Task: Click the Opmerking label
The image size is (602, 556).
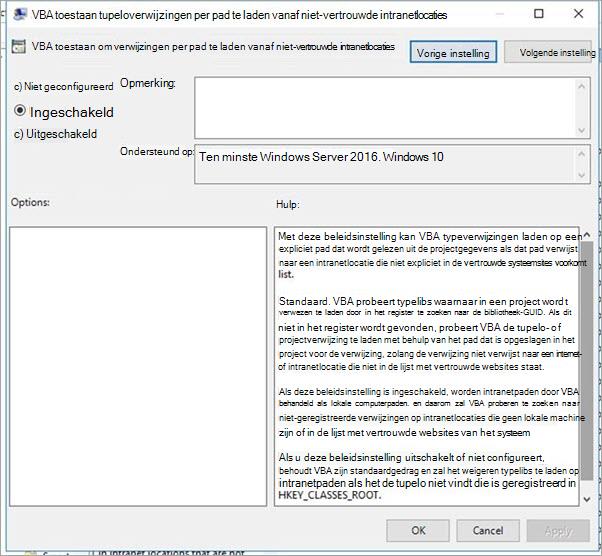Action: (x=148, y=83)
